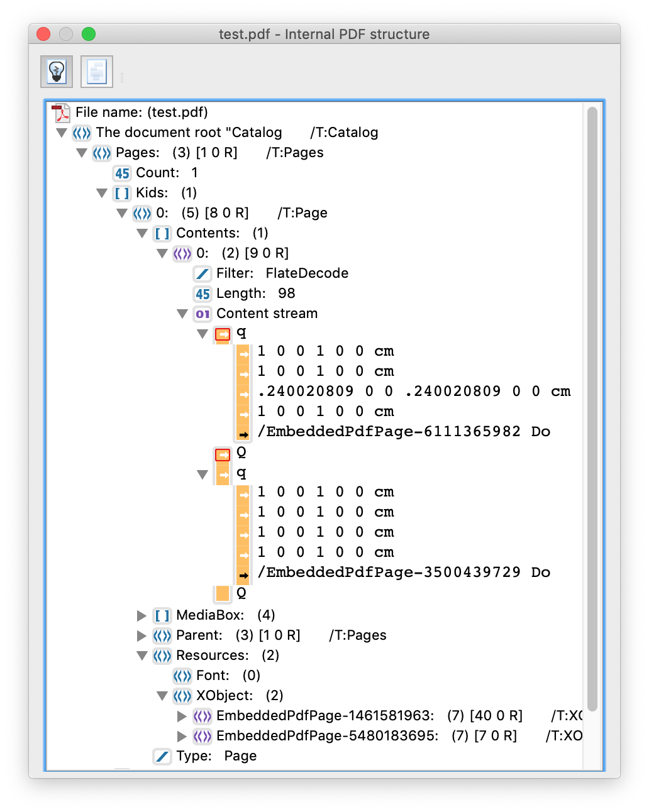Expand the Parent Pages node

click(141, 635)
